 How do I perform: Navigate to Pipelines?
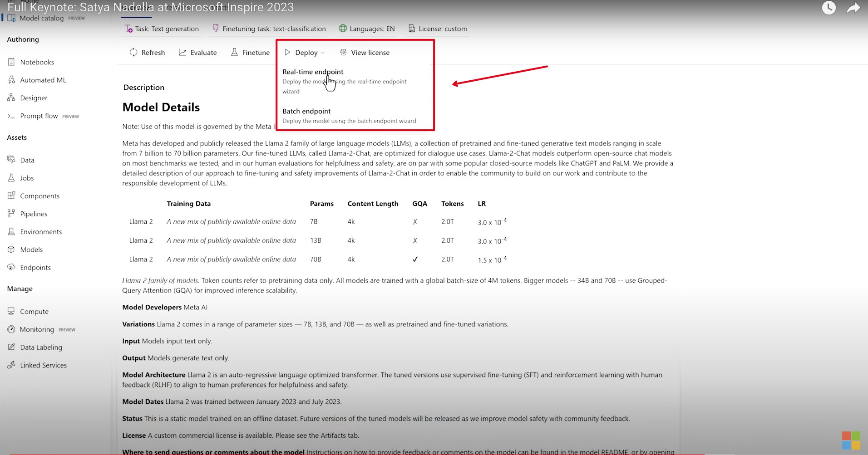click(x=34, y=214)
